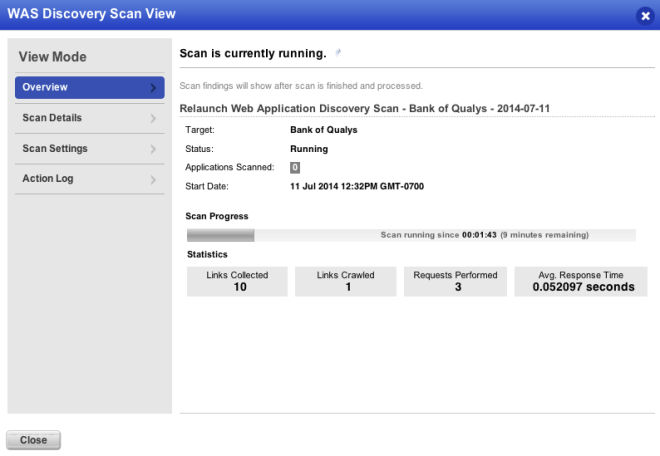Click the 'Statistics' label
The image size is (660, 456).
(207, 254)
